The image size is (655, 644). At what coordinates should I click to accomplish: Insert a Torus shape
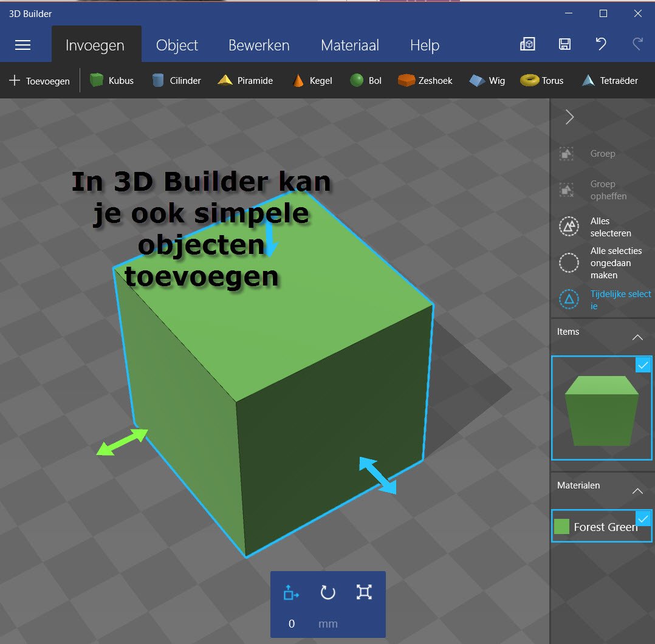[542, 80]
